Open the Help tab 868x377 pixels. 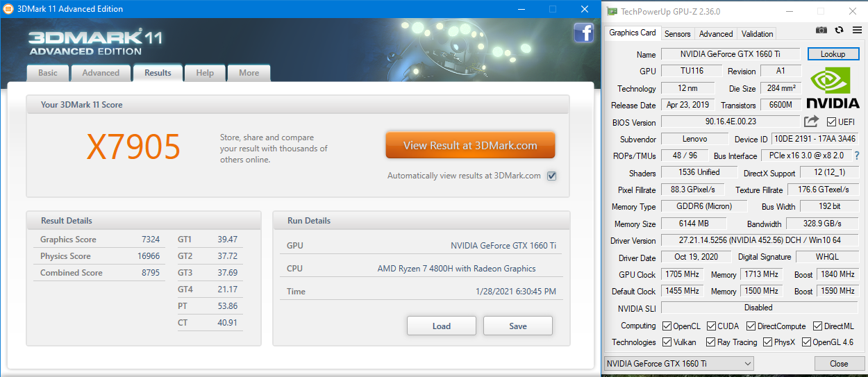click(205, 73)
